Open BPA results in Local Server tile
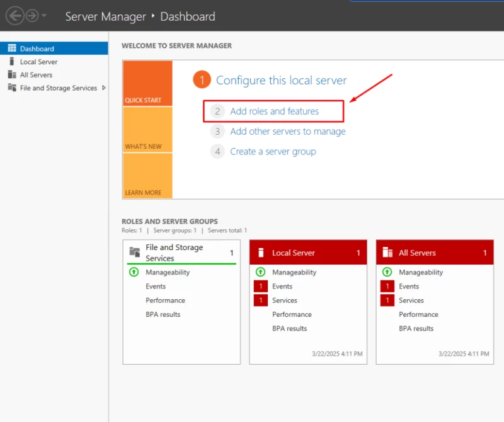 click(x=290, y=329)
